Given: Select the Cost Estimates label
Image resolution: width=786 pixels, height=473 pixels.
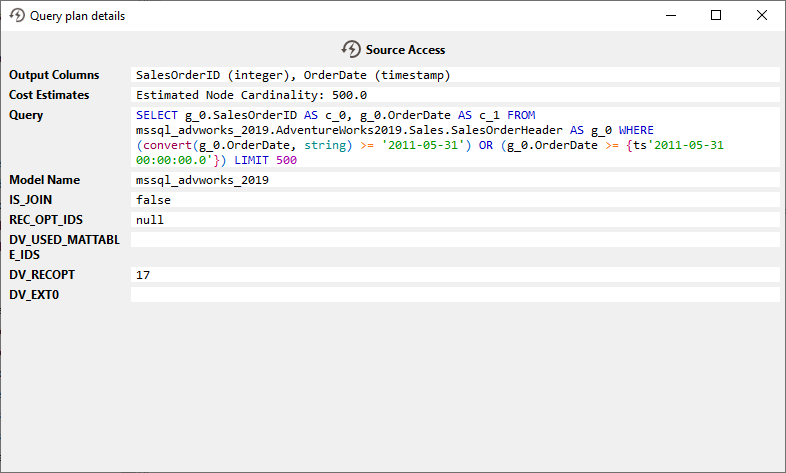Looking at the screenshot, I should (x=49, y=95).
